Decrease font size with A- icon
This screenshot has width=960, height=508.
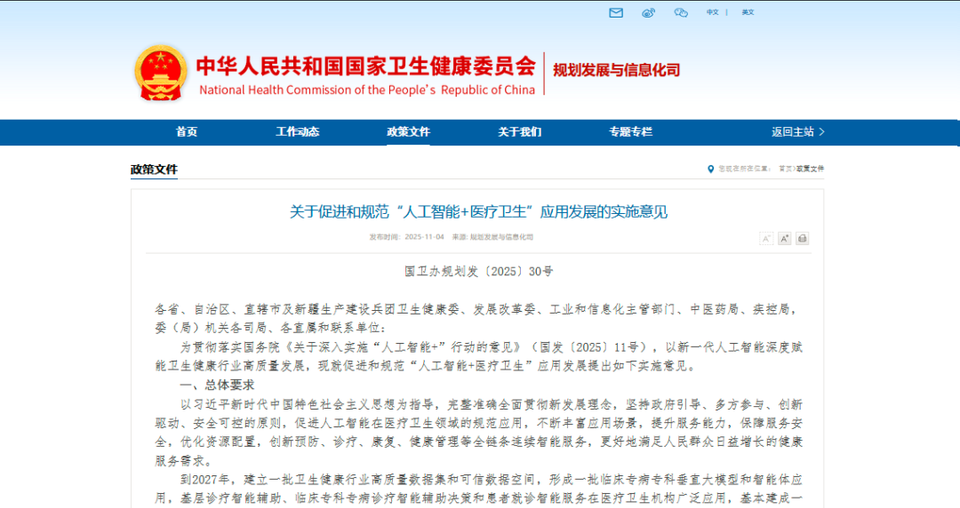click(x=766, y=239)
